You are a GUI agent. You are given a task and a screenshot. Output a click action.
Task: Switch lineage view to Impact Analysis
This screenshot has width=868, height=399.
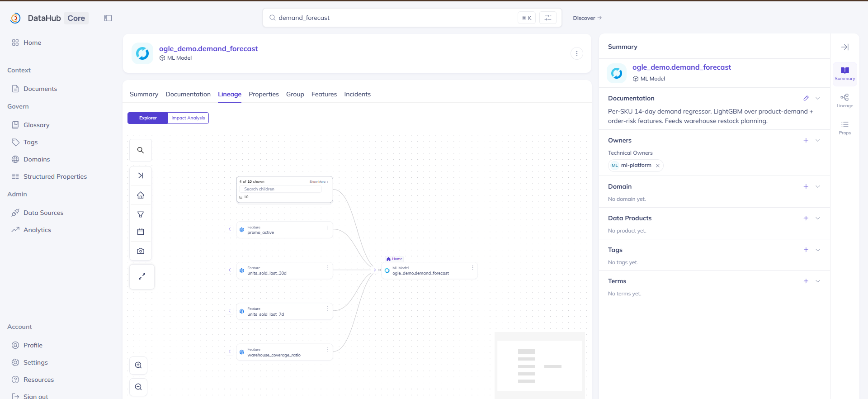point(188,118)
